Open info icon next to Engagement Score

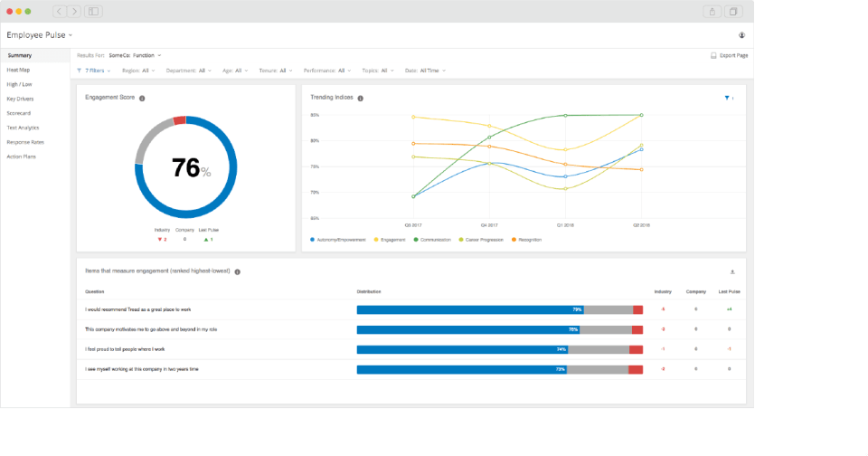pos(142,98)
